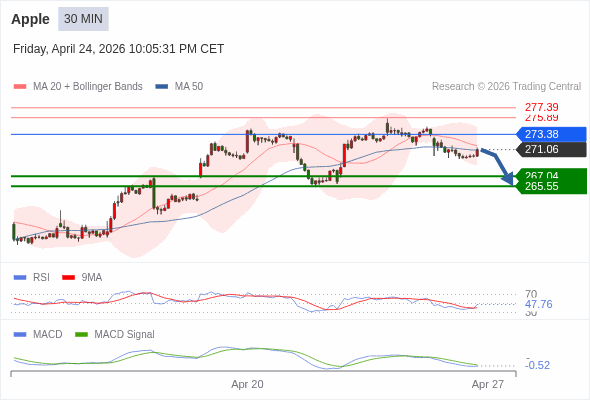The width and height of the screenshot is (590, 400).
Task: Click the blue downward trend arrow
Action: (498, 166)
